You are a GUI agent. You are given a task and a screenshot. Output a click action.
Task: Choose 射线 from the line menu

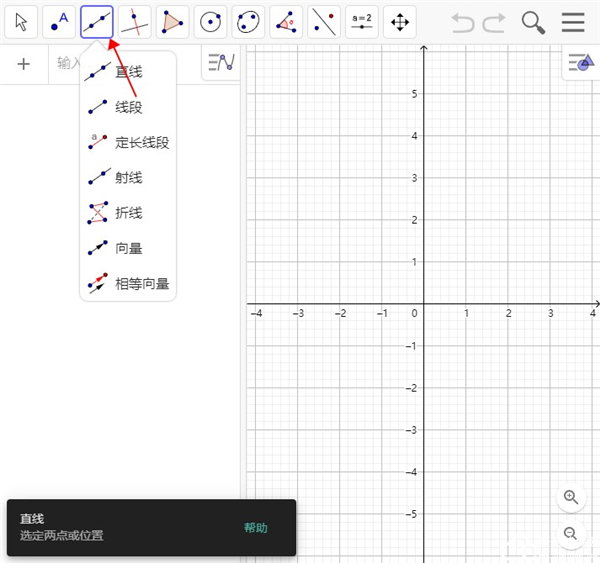[x=128, y=178]
